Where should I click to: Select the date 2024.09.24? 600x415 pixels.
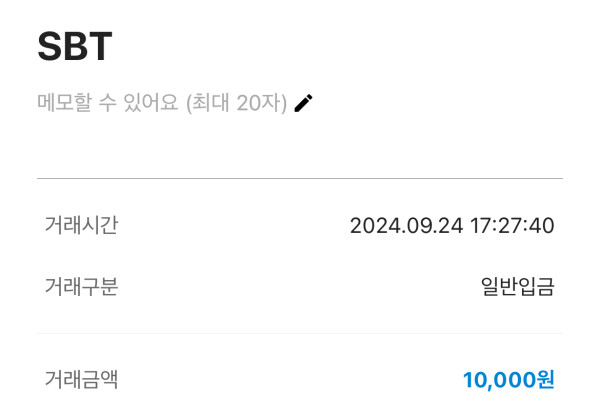pyautogui.click(x=406, y=226)
